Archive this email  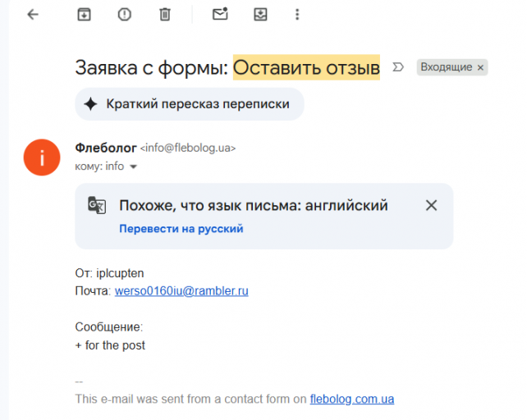point(84,15)
